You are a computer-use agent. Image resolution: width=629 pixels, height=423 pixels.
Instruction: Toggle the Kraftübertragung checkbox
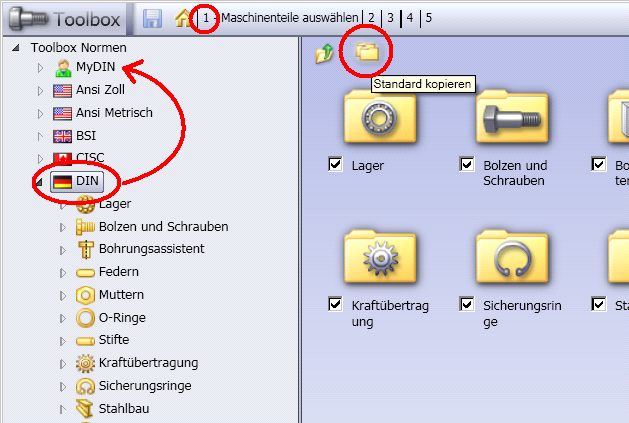(x=335, y=304)
